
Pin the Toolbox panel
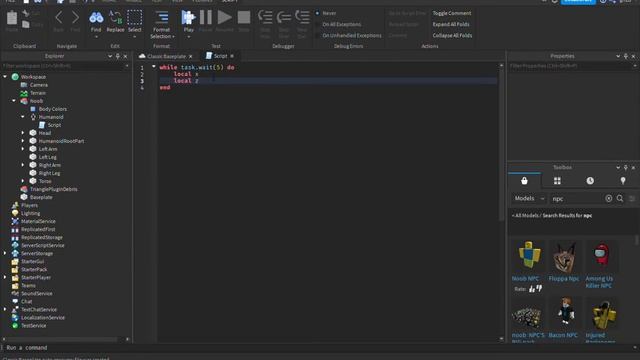(x=626, y=167)
